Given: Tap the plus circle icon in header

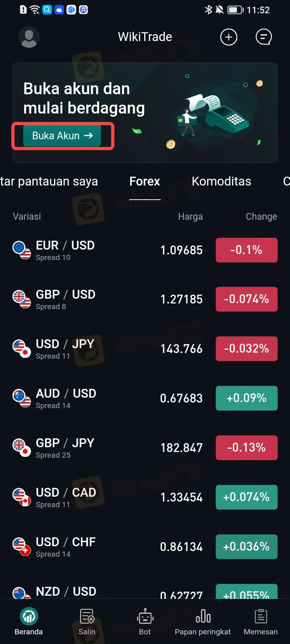Looking at the screenshot, I should click(x=228, y=37).
